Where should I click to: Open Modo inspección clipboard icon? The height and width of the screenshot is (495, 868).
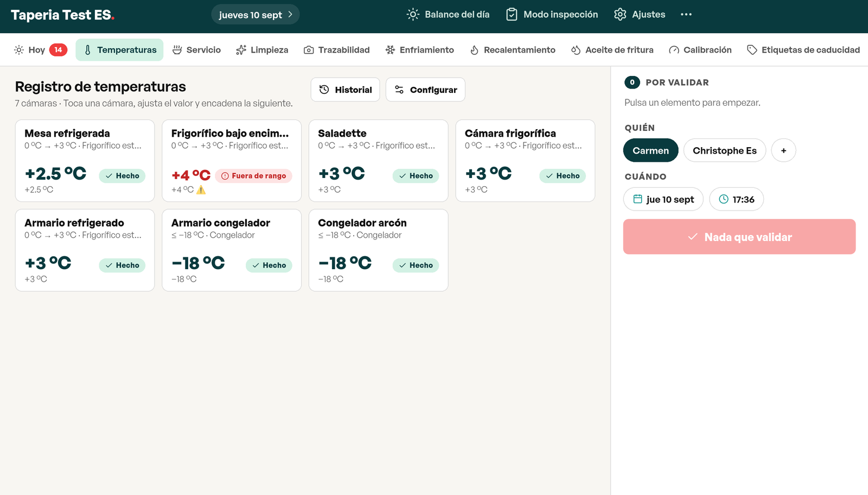pos(512,15)
